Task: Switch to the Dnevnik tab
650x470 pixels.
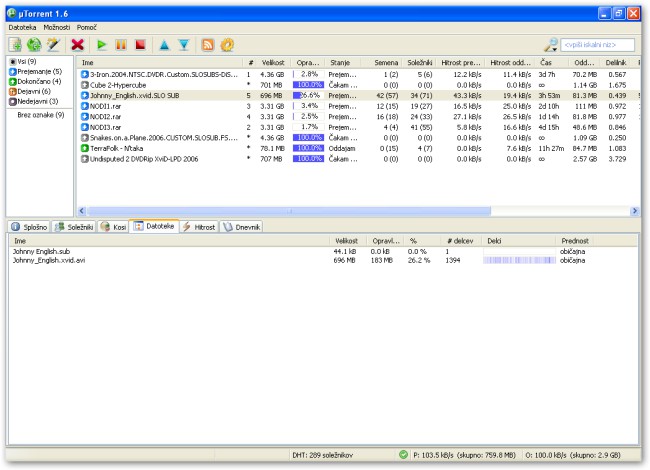Action: tap(242, 227)
